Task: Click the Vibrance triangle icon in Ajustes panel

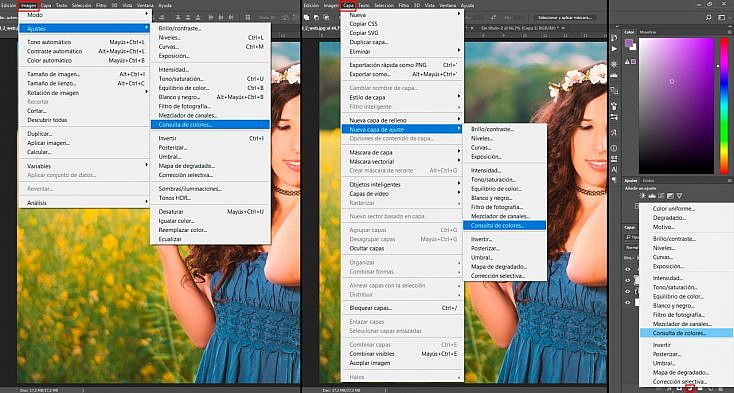Action: pyautogui.click(x=679, y=196)
